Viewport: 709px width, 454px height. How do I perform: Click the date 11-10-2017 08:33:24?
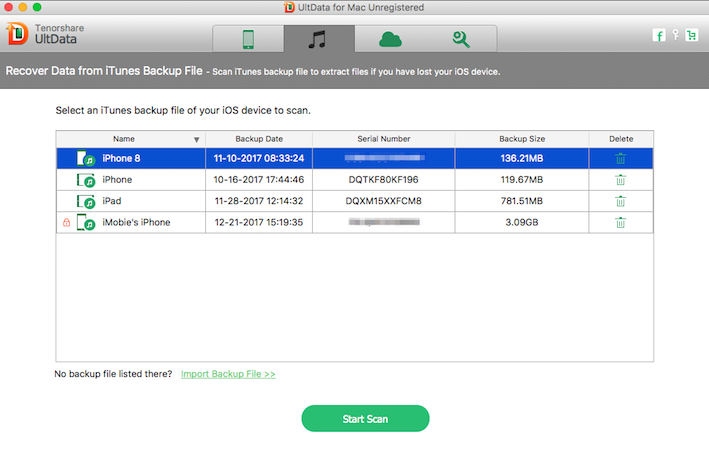coord(259,158)
